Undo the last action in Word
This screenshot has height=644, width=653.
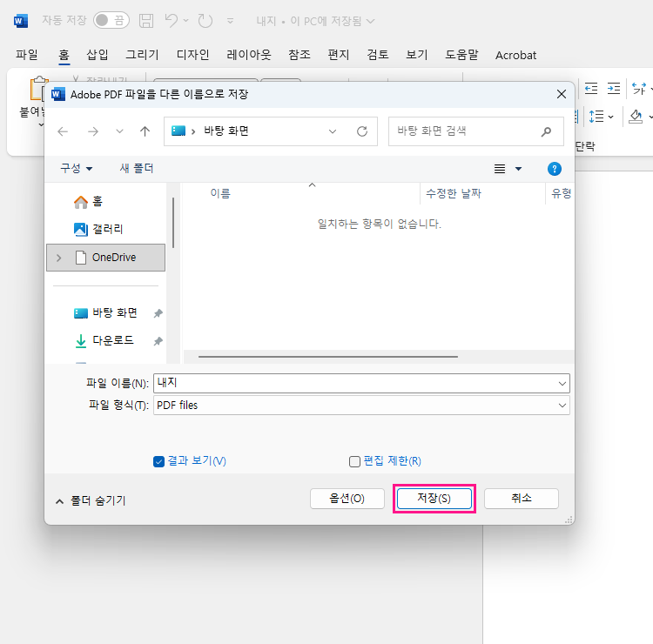(x=172, y=20)
